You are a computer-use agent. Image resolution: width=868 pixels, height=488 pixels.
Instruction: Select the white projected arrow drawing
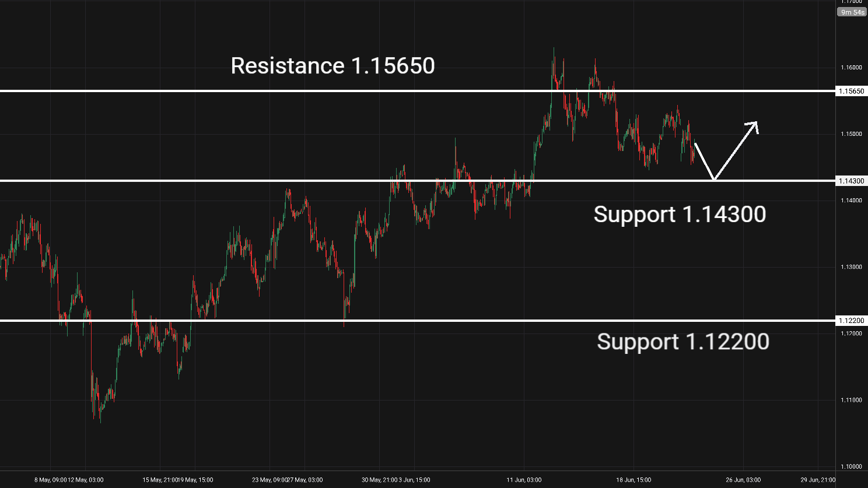[726, 150]
